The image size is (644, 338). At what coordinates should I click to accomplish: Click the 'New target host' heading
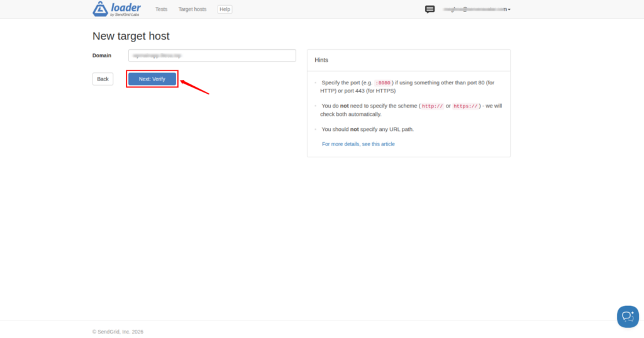[131, 36]
